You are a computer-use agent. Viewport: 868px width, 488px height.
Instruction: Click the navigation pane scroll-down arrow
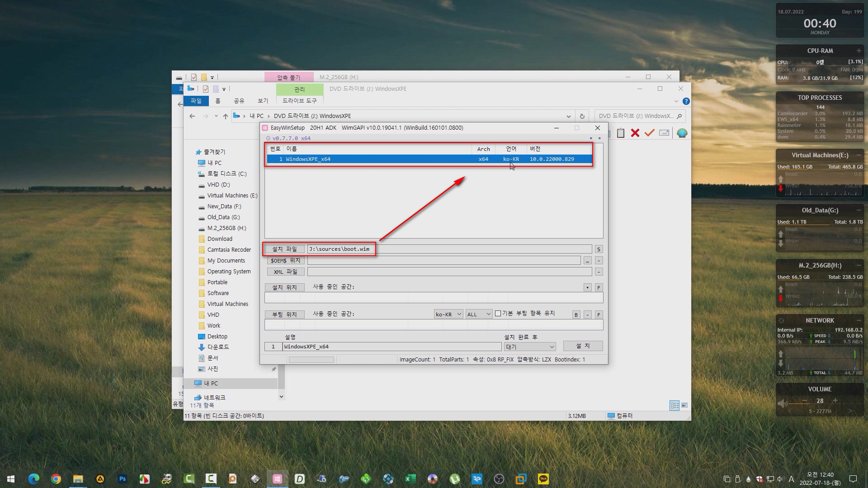click(x=281, y=397)
